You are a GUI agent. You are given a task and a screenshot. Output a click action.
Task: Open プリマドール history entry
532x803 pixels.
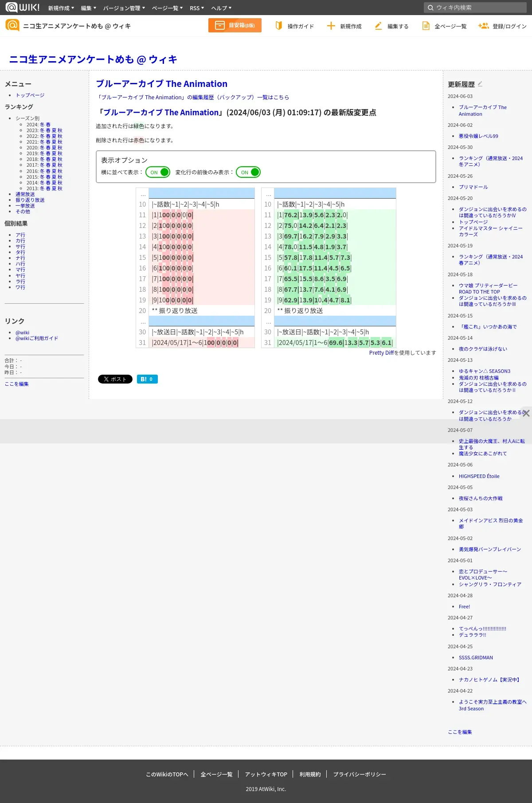[473, 187]
